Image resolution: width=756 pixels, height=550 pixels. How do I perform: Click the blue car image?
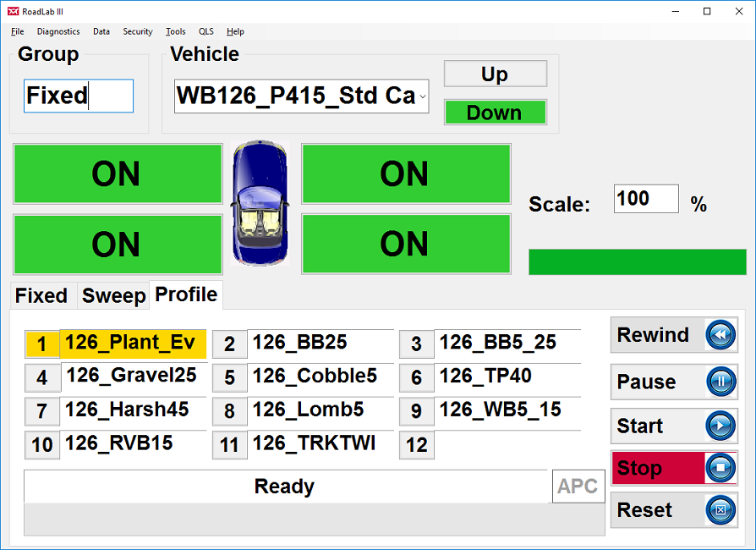point(260,204)
